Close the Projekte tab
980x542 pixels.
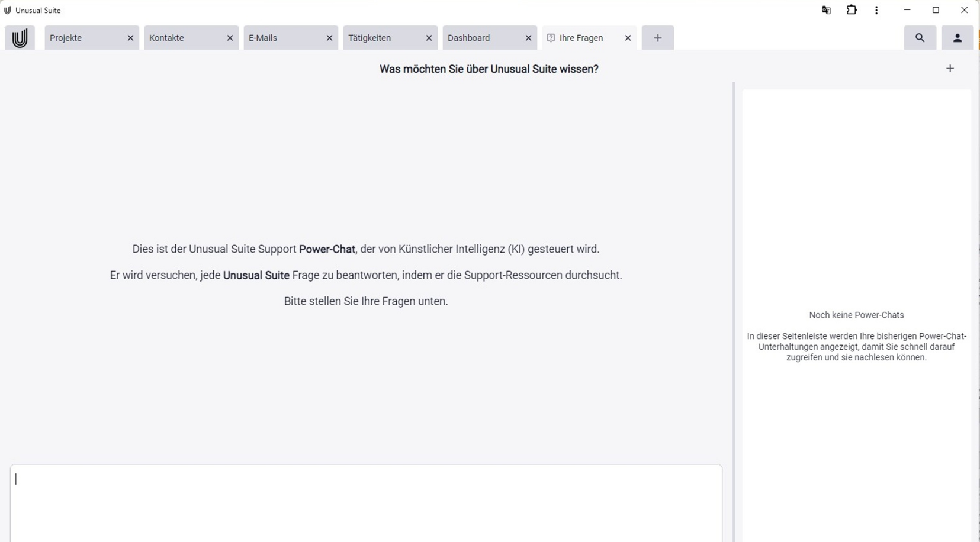(x=130, y=38)
